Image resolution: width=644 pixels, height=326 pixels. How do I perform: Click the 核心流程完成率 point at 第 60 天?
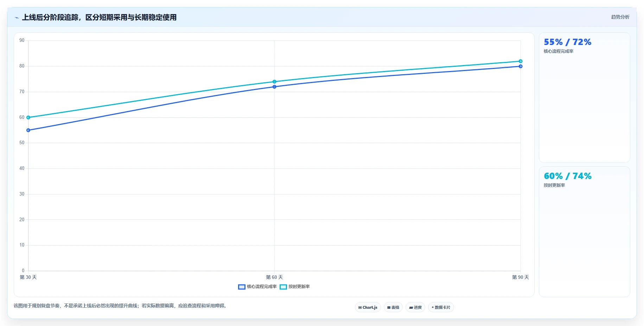tap(274, 87)
